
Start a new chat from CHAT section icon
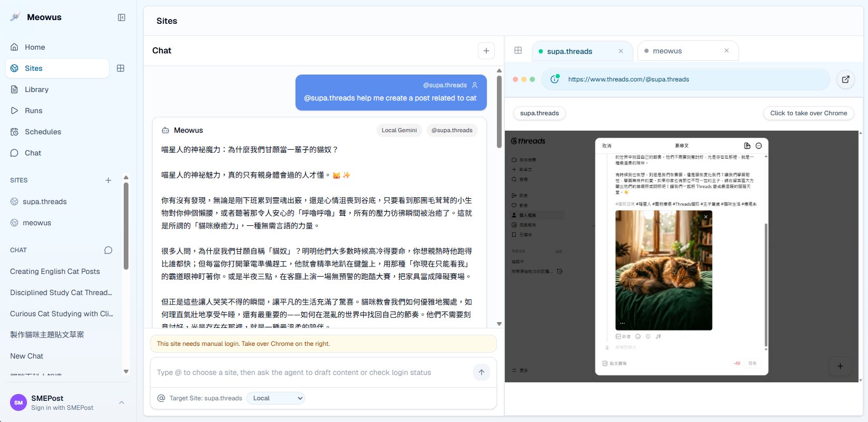[108, 250]
